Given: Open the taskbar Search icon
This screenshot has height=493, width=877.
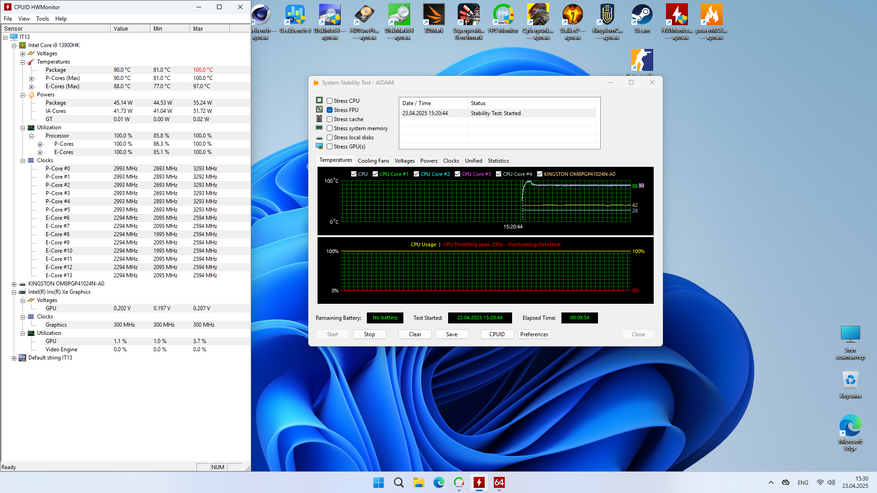Looking at the screenshot, I should coord(398,483).
